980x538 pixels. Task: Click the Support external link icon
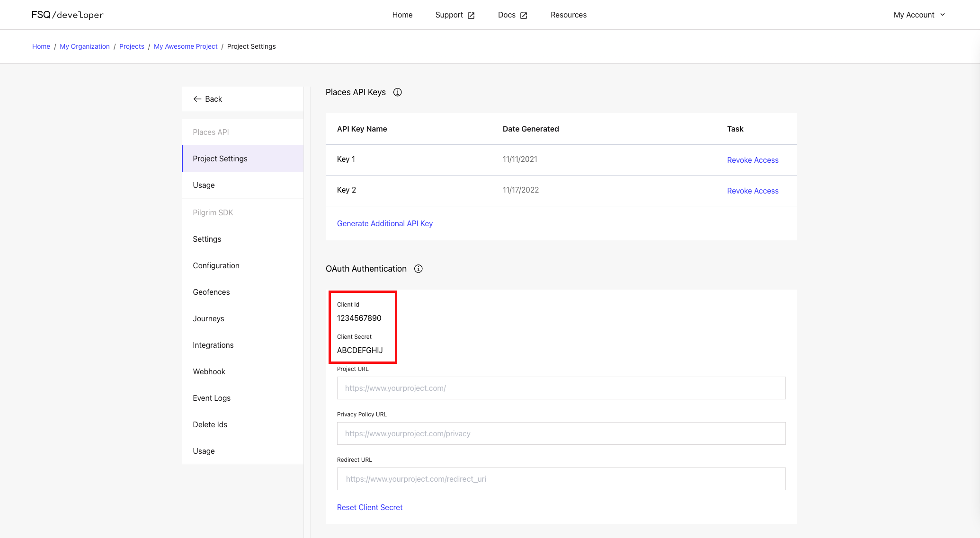coord(471,16)
